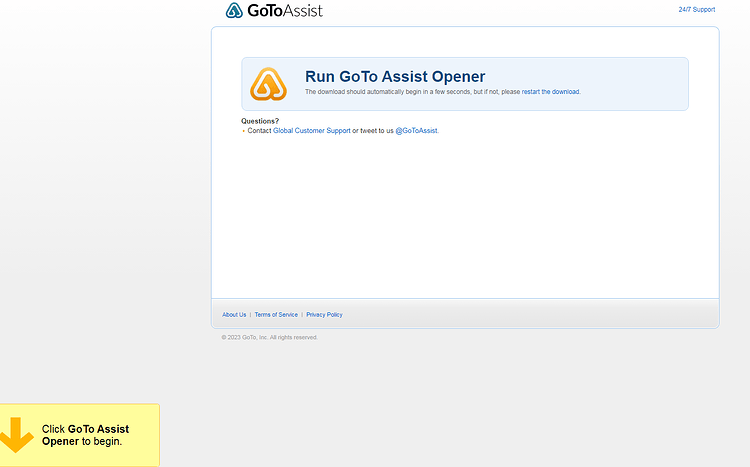Open the 24/7 Support link

(x=696, y=10)
